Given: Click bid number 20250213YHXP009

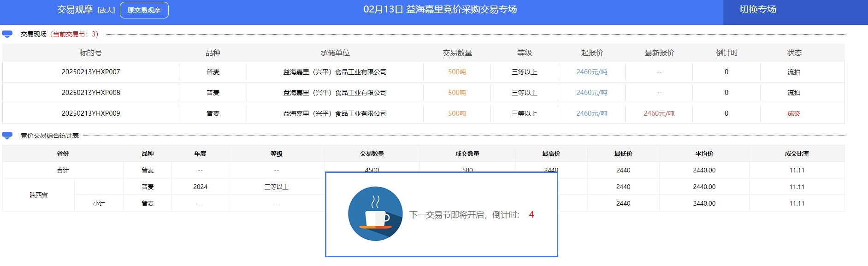Looking at the screenshot, I should pyautogui.click(x=91, y=113).
